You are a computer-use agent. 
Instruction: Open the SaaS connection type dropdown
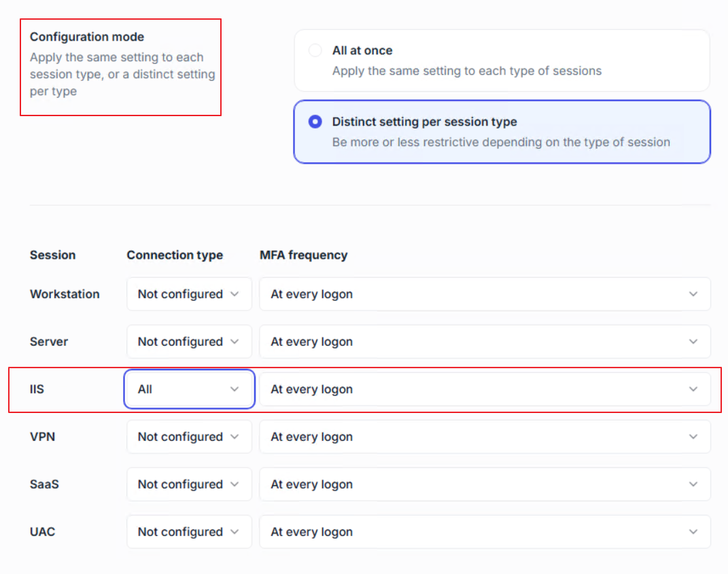188,484
